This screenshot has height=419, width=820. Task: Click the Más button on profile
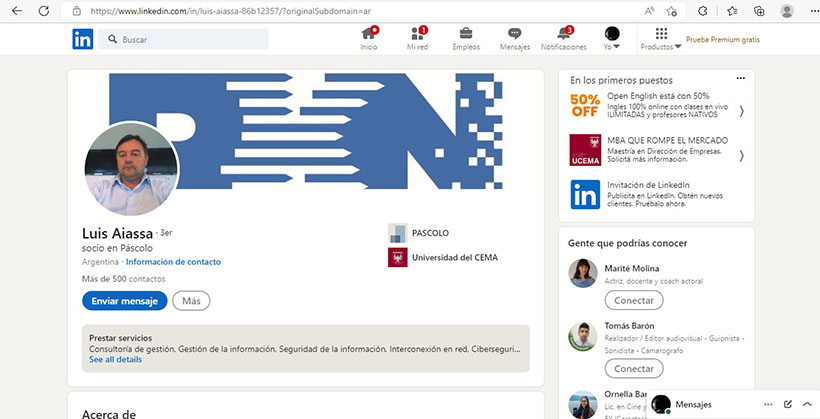click(191, 300)
